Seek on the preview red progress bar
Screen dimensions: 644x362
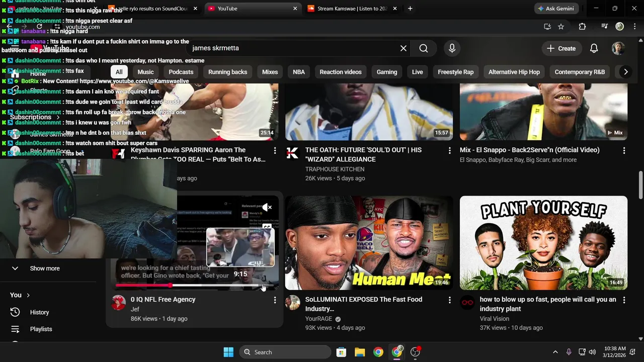tap(195, 285)
